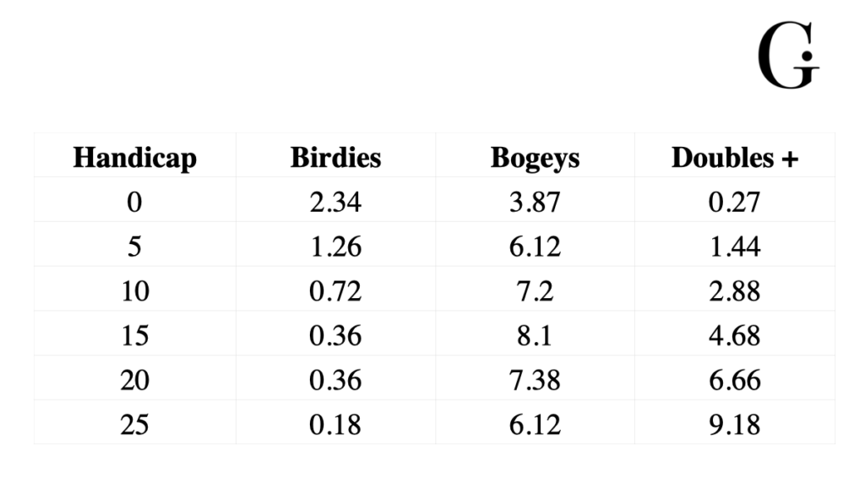The image size is (865, 504).
Task: Select birdies value 2.34
Action: click(x=335, y=203)
